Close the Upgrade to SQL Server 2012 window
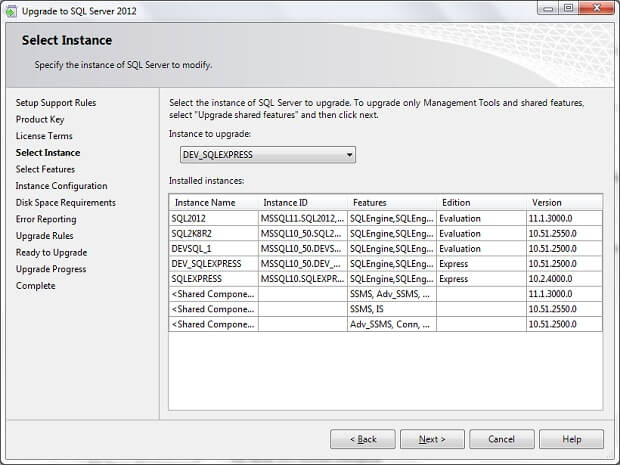Screen dimensions: 620x465 [597, 8]
